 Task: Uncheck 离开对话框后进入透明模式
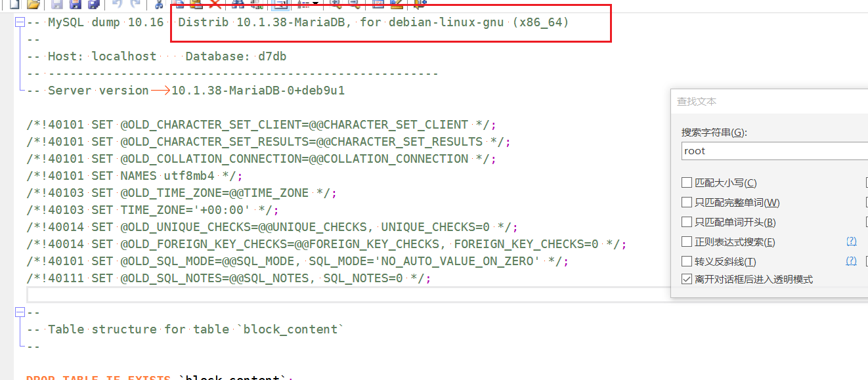click(x=687, y=279)
